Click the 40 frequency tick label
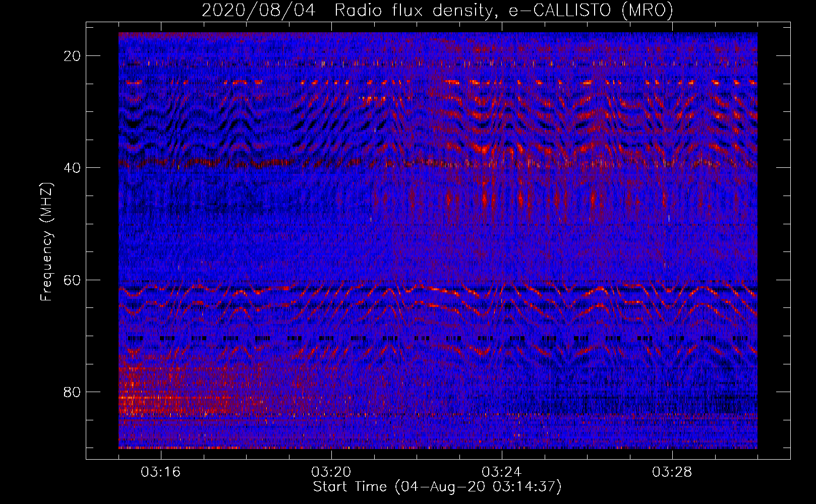This screenshot has width=816, height=504. click(x=73, y=168)
